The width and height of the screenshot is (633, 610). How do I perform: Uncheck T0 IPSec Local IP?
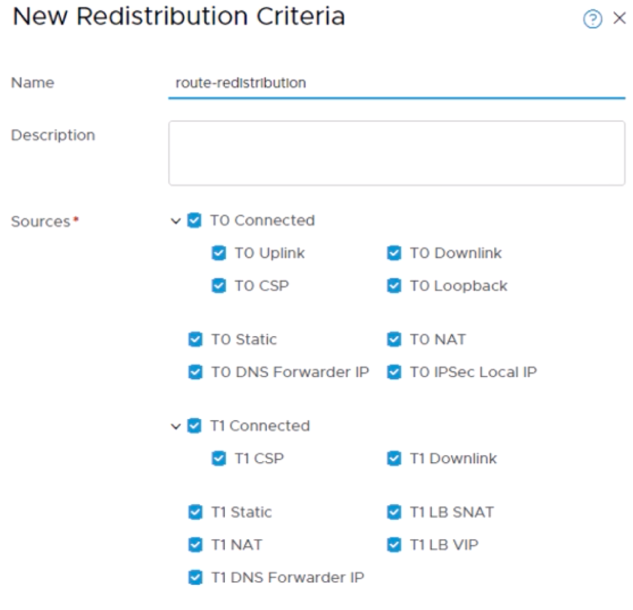pyautogui.click(x=394, y=372)
